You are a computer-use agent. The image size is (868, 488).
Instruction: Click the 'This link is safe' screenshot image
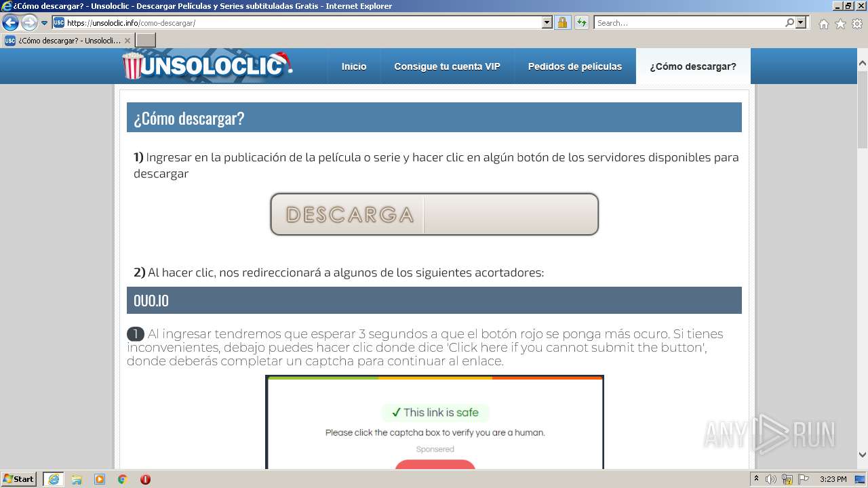[x=434, y=422]
